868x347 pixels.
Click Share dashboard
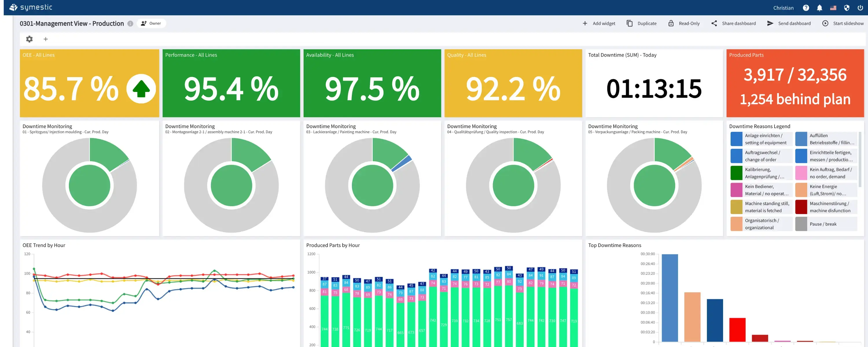point(733,23)
